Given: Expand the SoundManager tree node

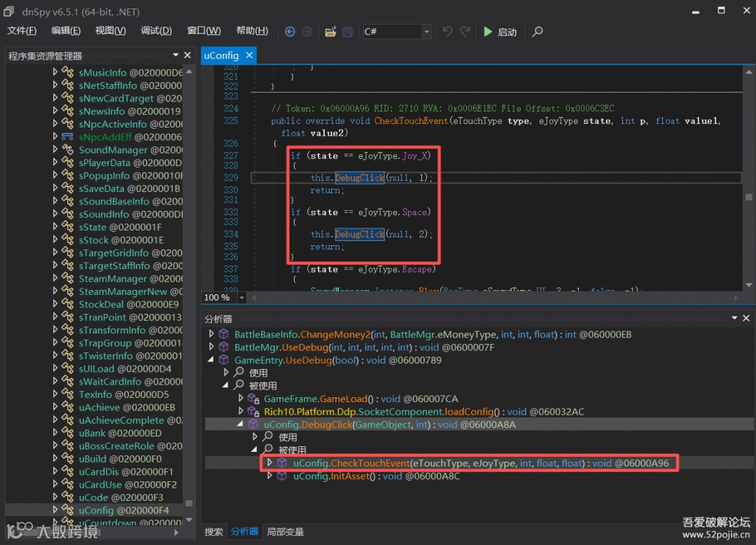Looking at the screenshot, I should [x=55, y=150].
